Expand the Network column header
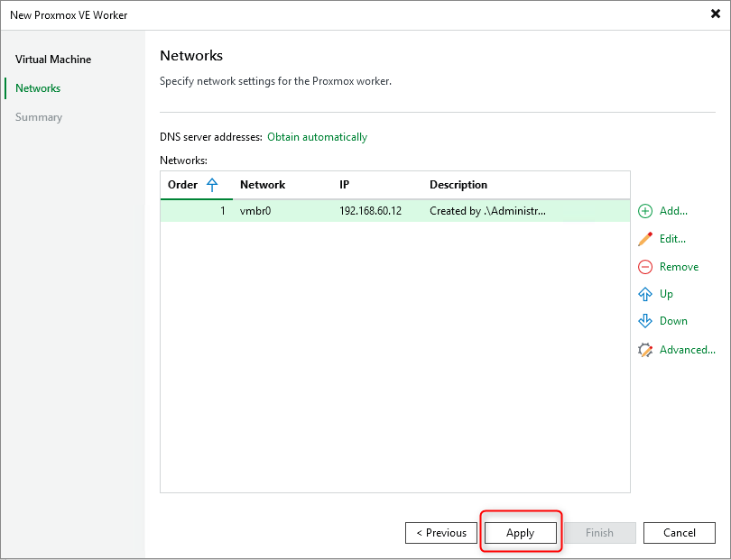The image size is (731, 560). [263, 184]
